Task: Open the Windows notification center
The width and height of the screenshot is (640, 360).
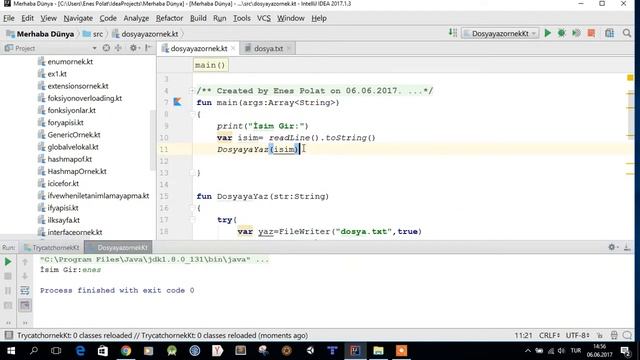Action: (x=626, y=351)
